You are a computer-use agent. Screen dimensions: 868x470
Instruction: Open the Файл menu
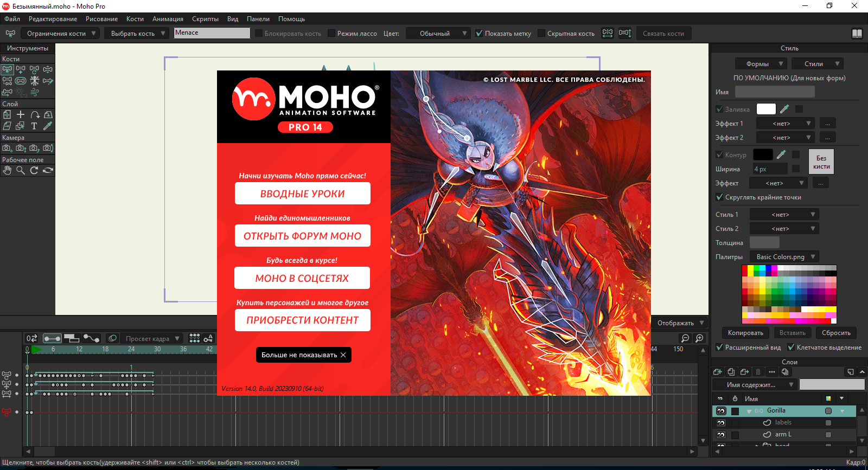point(12,18)
